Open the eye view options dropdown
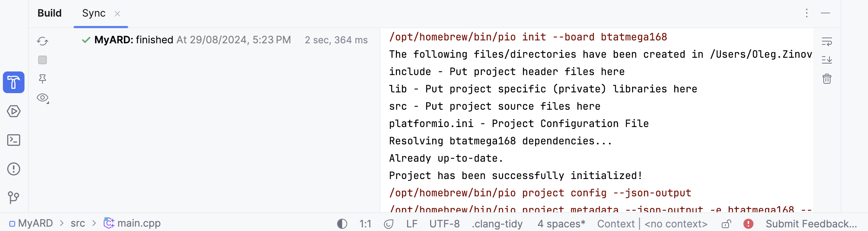 pyautogui.click(x=43, y=98)
